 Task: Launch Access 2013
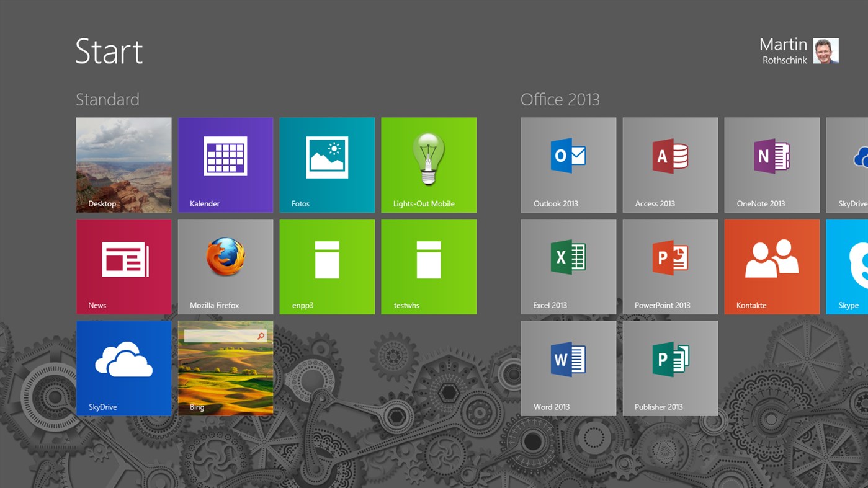[x=669, y=164]
